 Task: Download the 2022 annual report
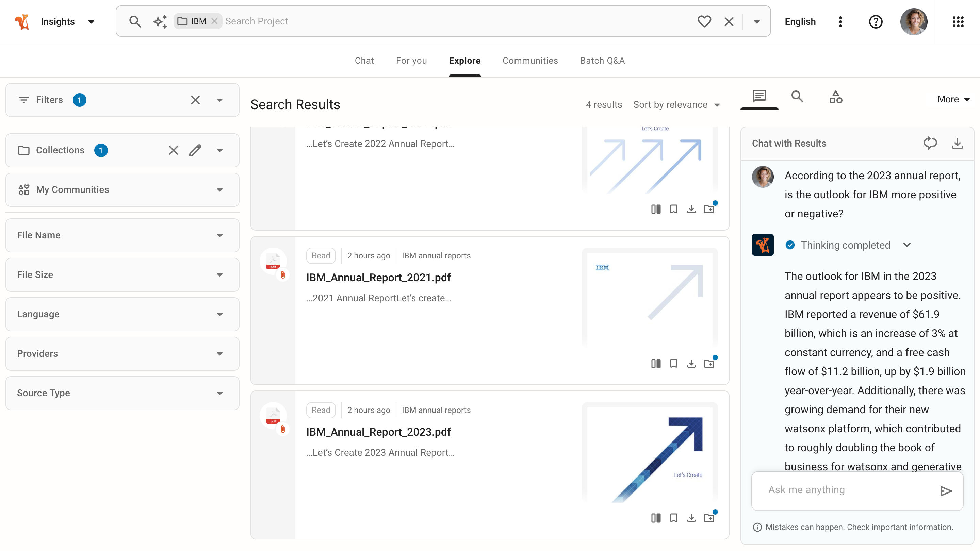(x=691, y=209)
